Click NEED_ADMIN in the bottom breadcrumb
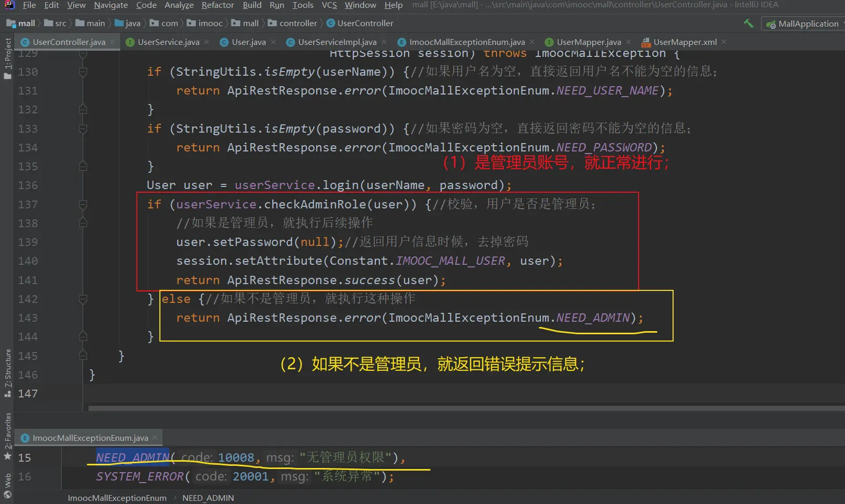This screenshot has height=504, width=845. [208, 498]
